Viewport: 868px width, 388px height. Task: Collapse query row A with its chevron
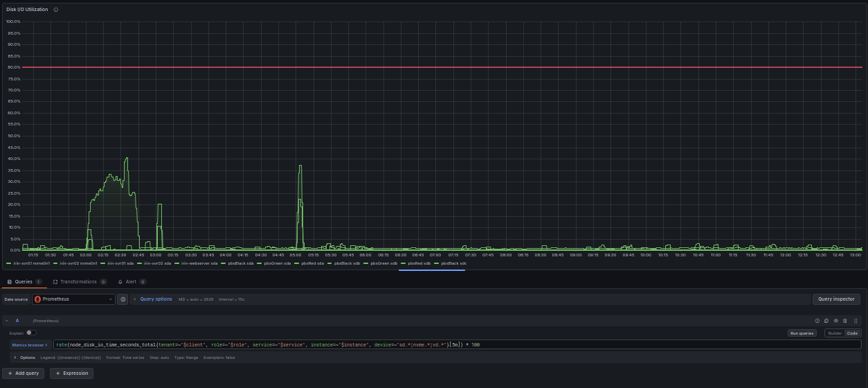pyautogui.click(x=7, y=321)
